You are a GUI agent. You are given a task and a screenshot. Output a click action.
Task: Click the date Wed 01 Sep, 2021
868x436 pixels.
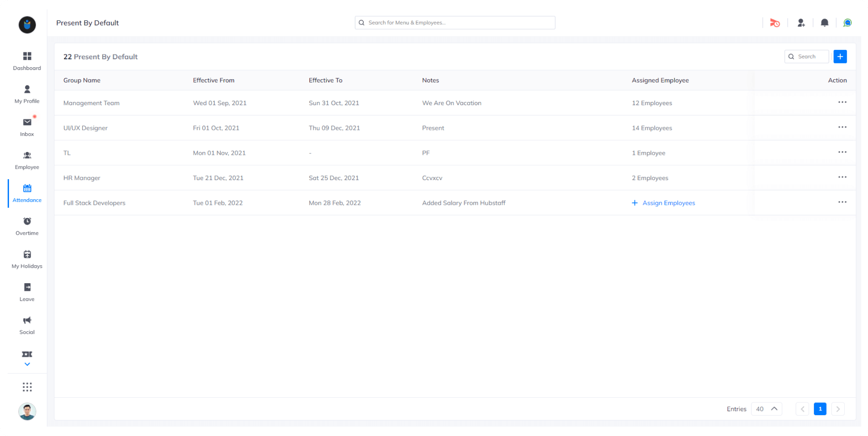[x=220, y=103]
